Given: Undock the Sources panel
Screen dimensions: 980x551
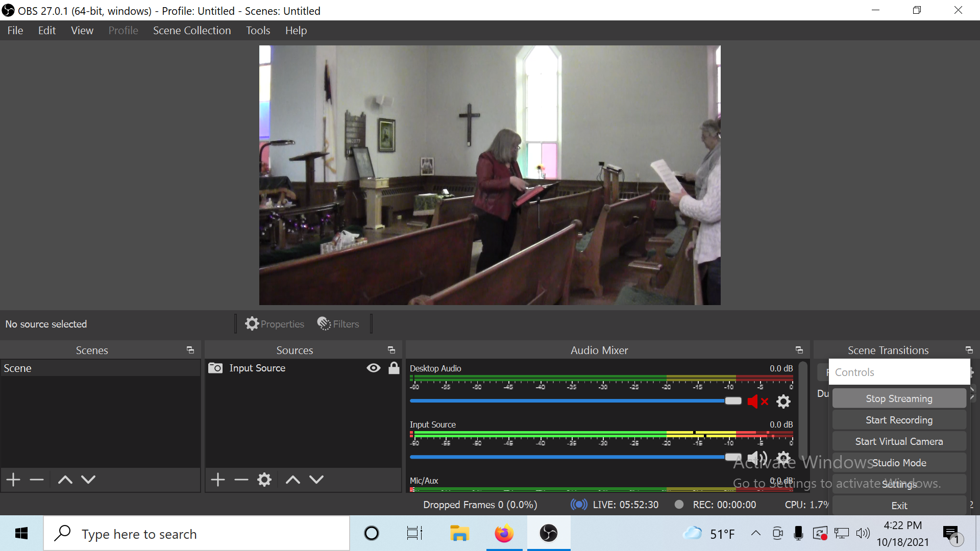Looking at the screenshot, I should (x=391, y=350).
